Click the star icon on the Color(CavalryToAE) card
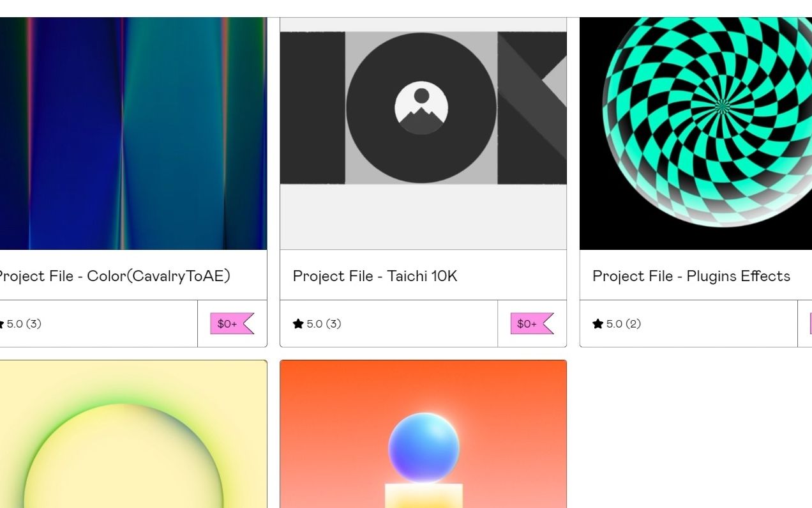 [x=1, y=324]
